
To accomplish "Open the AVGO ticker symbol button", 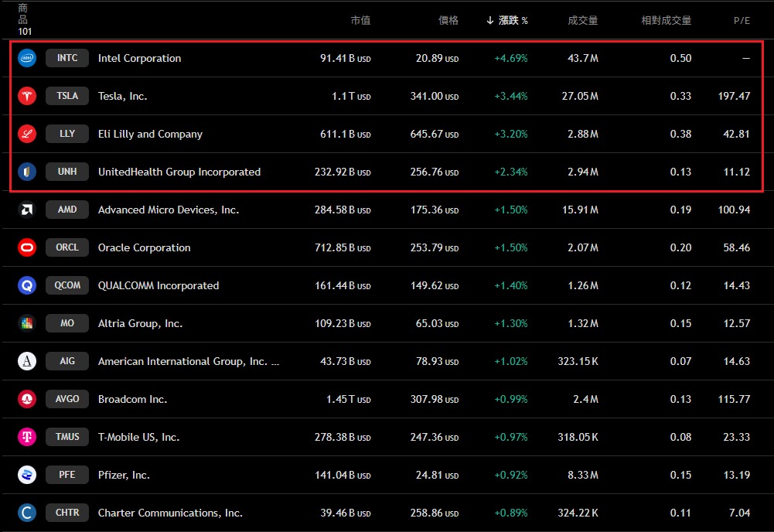I will (x=67, y=399).
